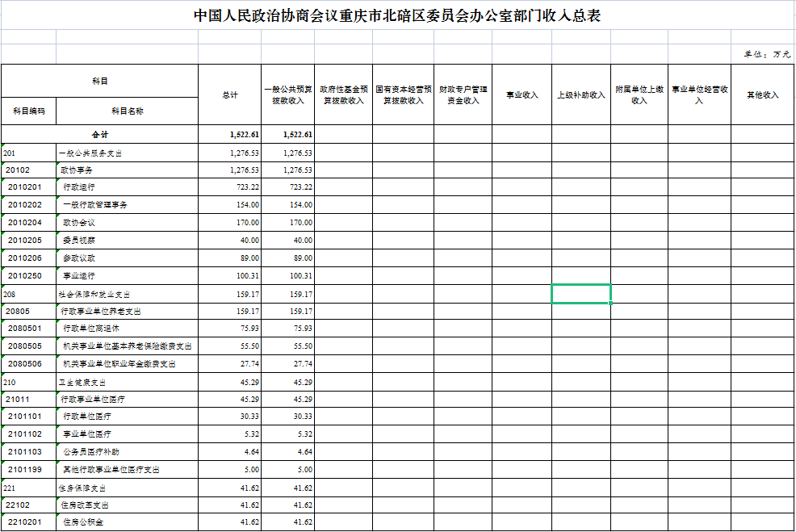
Task: Select the code cell 2010201
Action: 28,187
